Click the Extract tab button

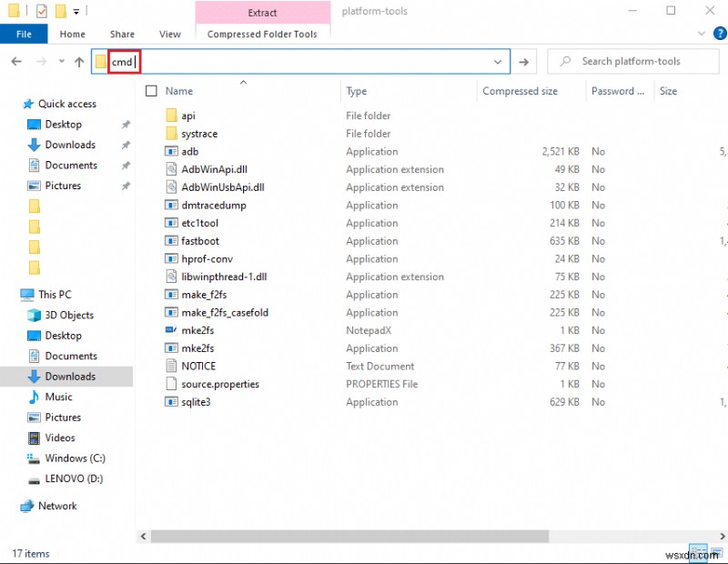click(263, 13)
